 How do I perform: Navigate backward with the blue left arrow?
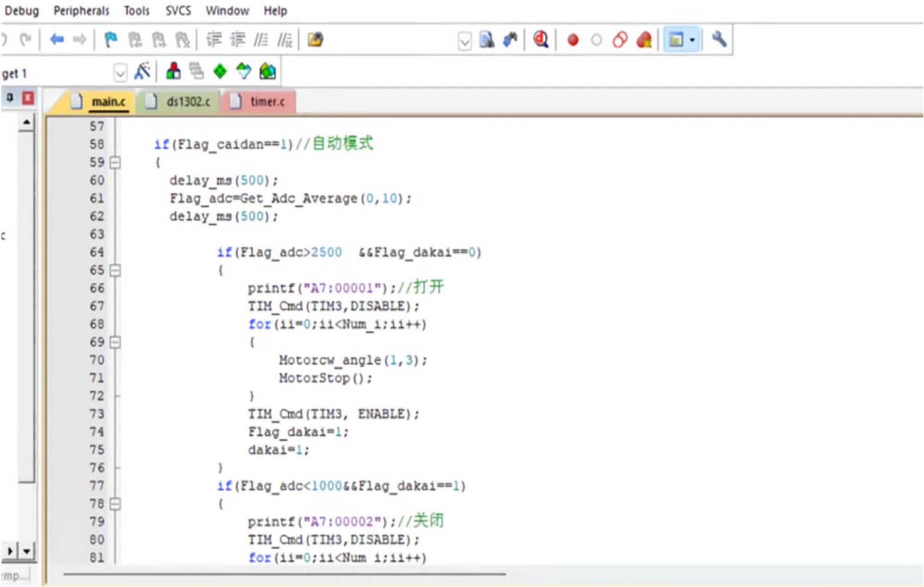click(56, 40)
